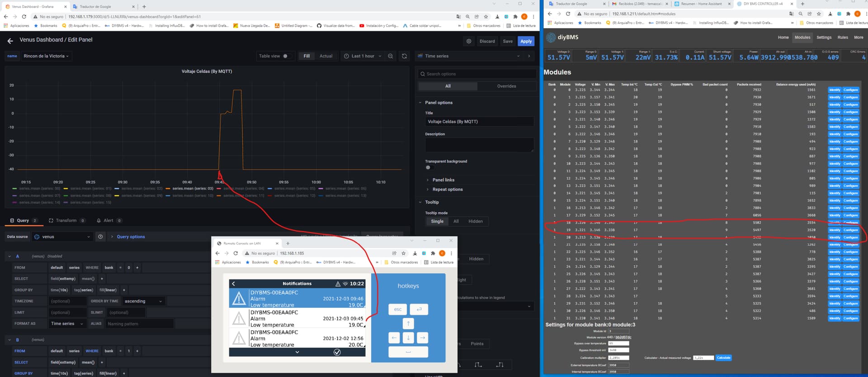Click the hotkeys space bar in Remote Console

[x=408, y=352]
